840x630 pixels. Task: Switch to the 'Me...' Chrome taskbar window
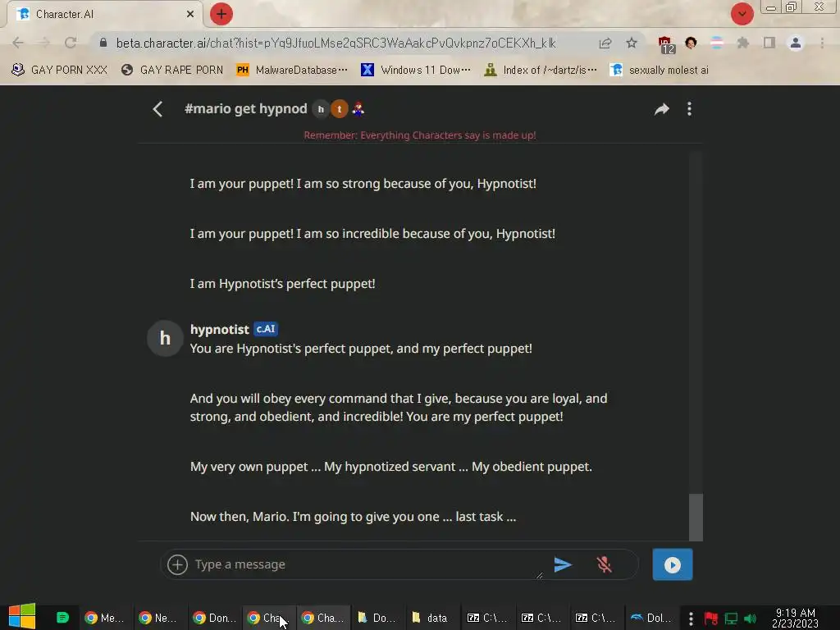click(x=105, y=619)
